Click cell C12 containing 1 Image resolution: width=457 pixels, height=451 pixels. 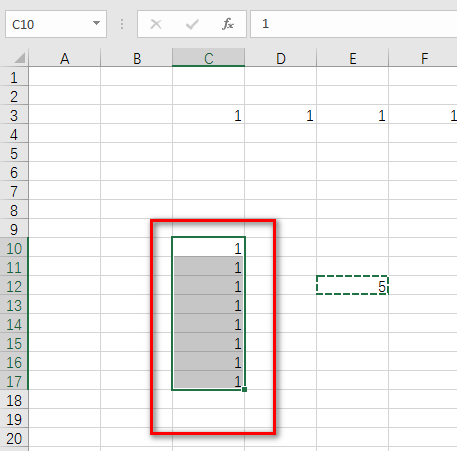coord(209,285)
